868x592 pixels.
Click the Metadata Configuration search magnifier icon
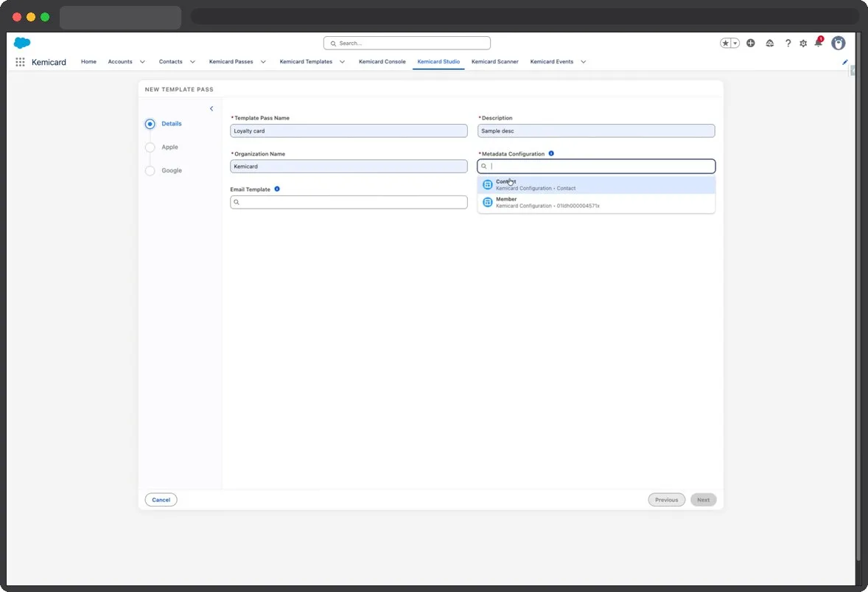pyautogui.click(x=484, y=166)
